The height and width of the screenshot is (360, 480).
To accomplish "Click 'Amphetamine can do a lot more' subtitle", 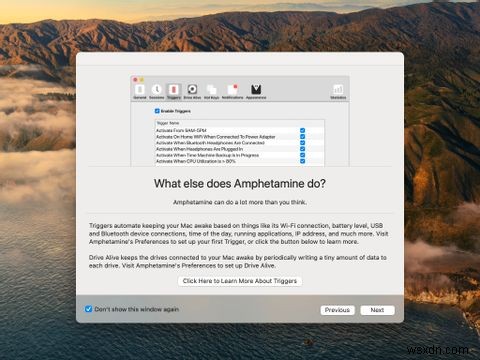I will [240, 202].
